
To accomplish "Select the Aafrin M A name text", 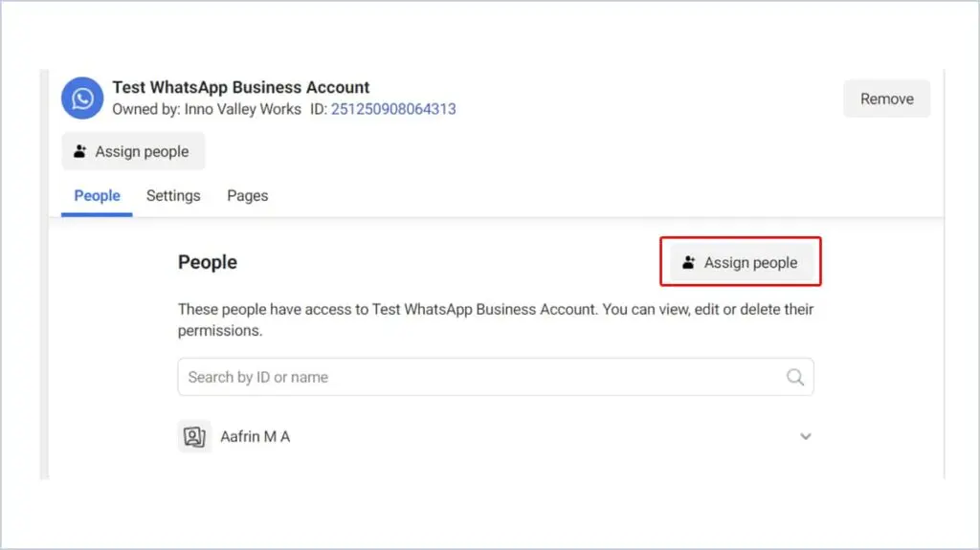I will click(255, 436).
